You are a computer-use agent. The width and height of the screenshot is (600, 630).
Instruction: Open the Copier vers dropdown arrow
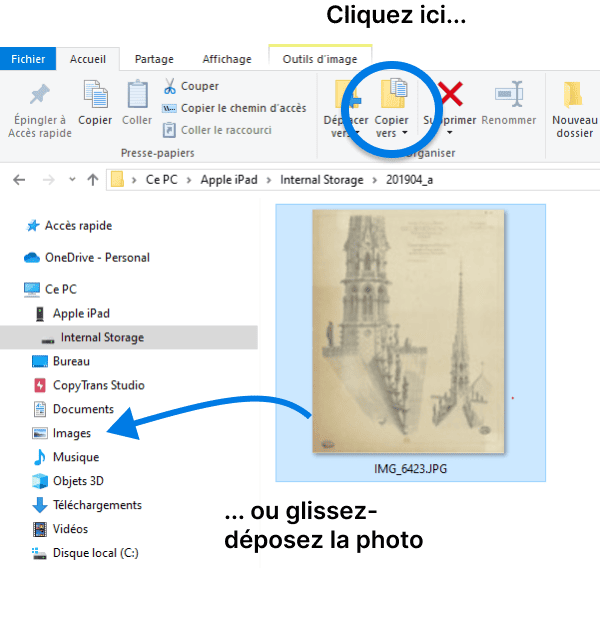click(x=405, y=133)
